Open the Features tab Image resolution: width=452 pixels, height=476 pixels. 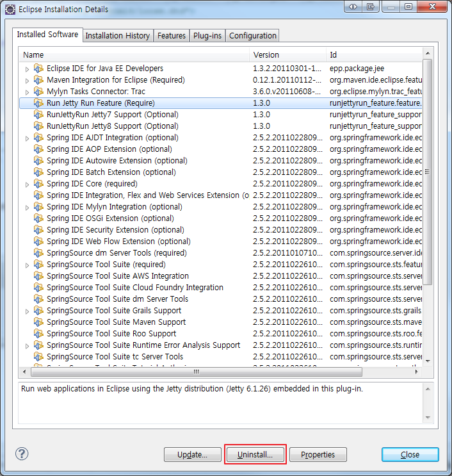pos(172,36)
